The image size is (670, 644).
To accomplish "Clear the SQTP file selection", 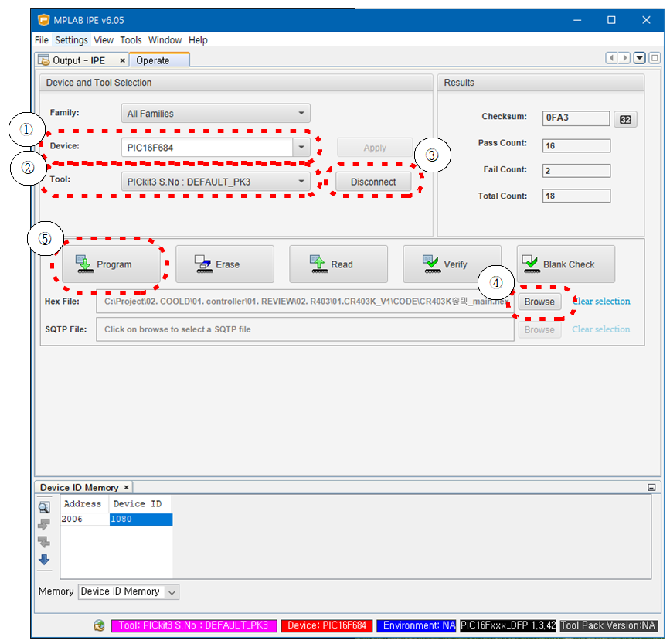I will pos(600,329).
